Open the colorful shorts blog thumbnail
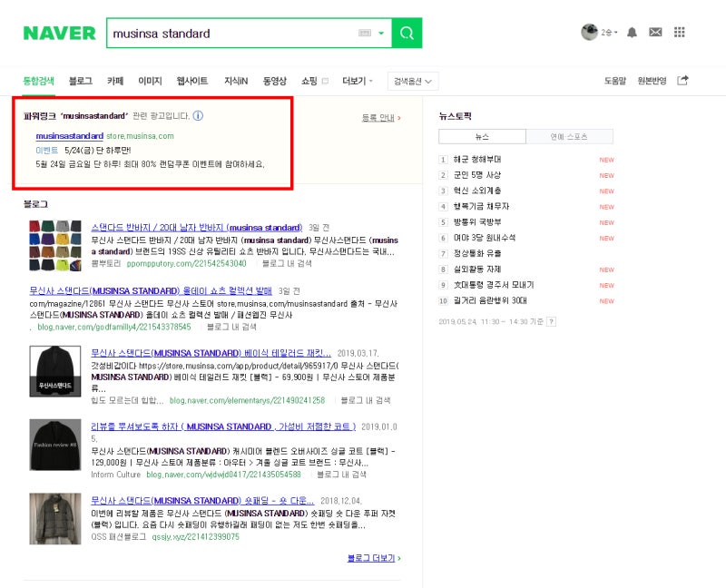 55,245
